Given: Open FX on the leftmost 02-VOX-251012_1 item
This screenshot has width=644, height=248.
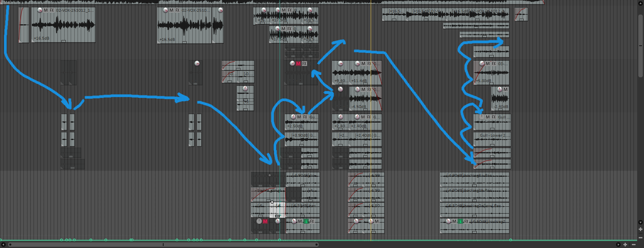Looking at the screenshot, I should tap(52, 10).
